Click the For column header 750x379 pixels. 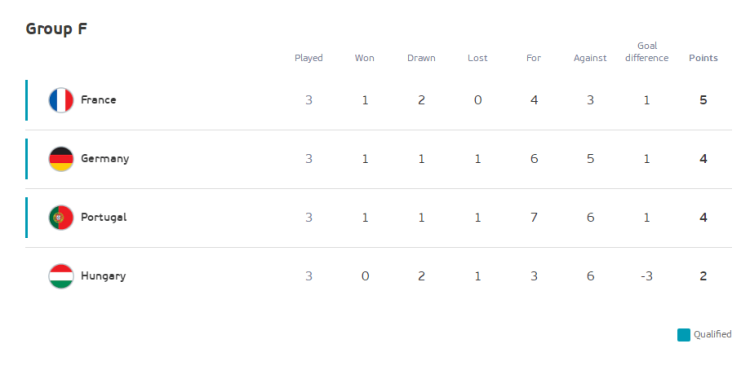pyautogui.click(x=534, y=58)
